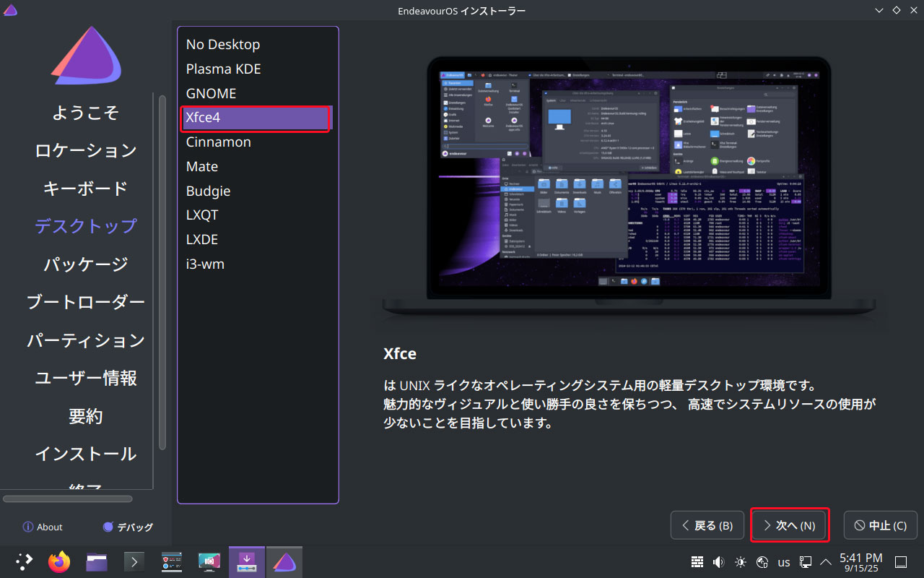Screen dimensions: 924x578
Task: Jump to the キーボード step
Action: pyautogui.click(x=85, y=188)
